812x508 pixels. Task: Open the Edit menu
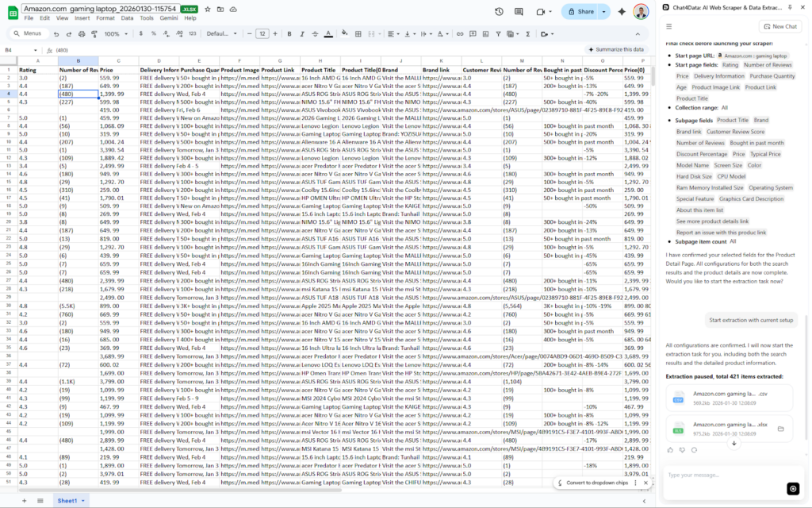45,18
